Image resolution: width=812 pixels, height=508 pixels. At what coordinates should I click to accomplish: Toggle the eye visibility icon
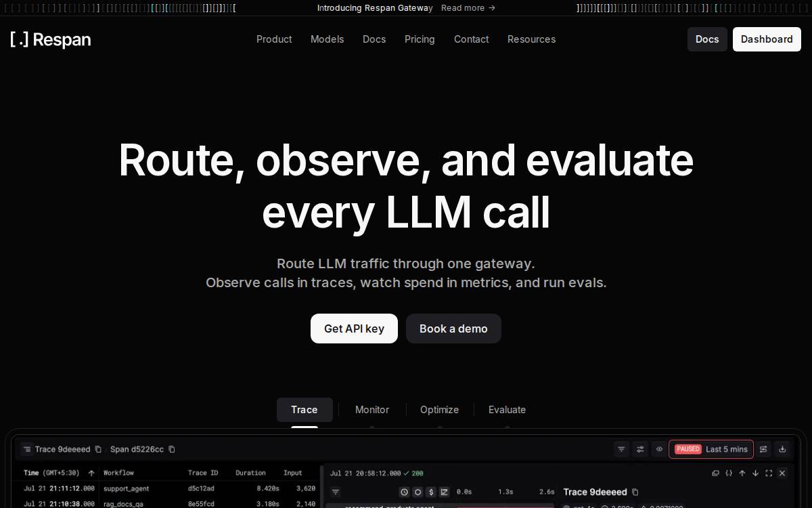click(x=659, y=449)
